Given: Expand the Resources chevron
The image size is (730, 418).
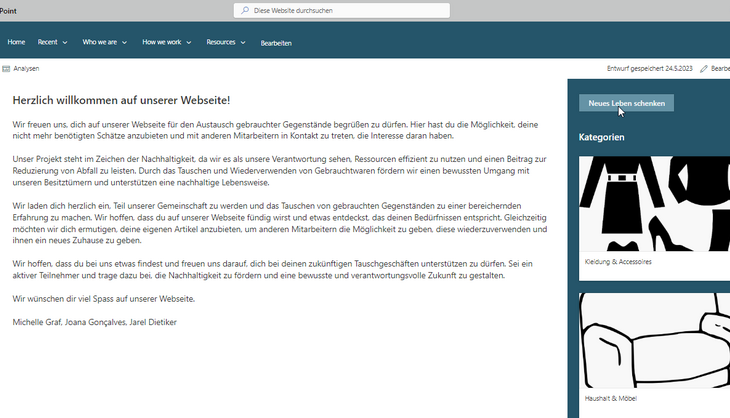Looking at the screenshot, I should tap(243, 42).
